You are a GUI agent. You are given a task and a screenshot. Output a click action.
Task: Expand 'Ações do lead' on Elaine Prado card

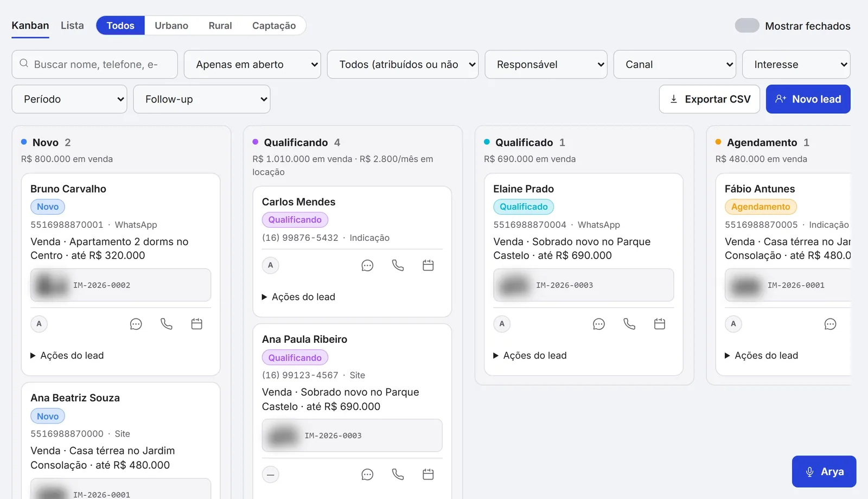[x=529, y=356]
